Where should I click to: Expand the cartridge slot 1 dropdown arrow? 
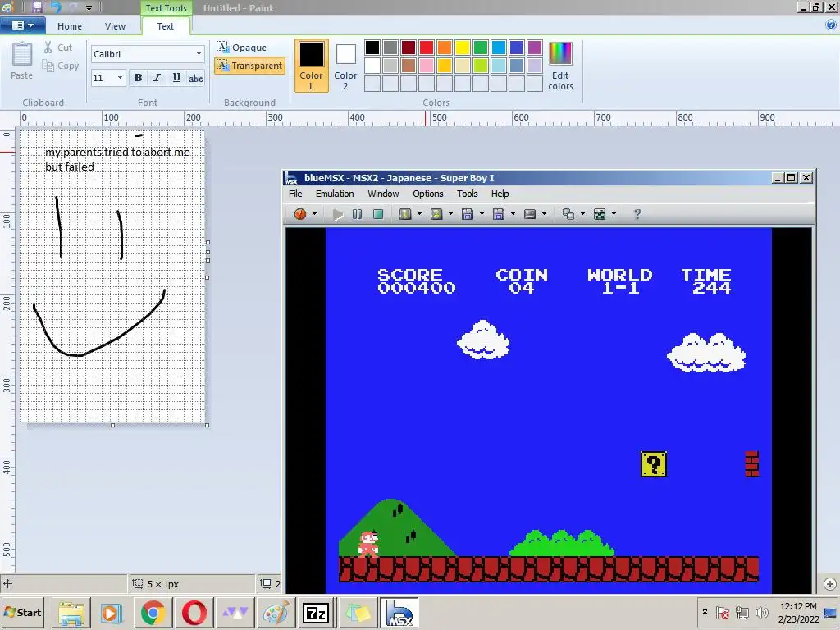[x=419, y=214]
